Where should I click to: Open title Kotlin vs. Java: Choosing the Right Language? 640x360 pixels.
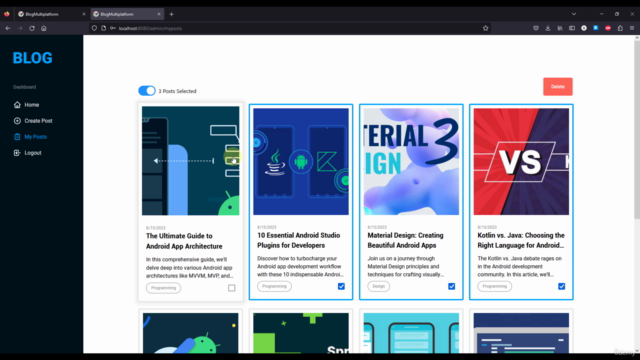(x=521, y=240)
